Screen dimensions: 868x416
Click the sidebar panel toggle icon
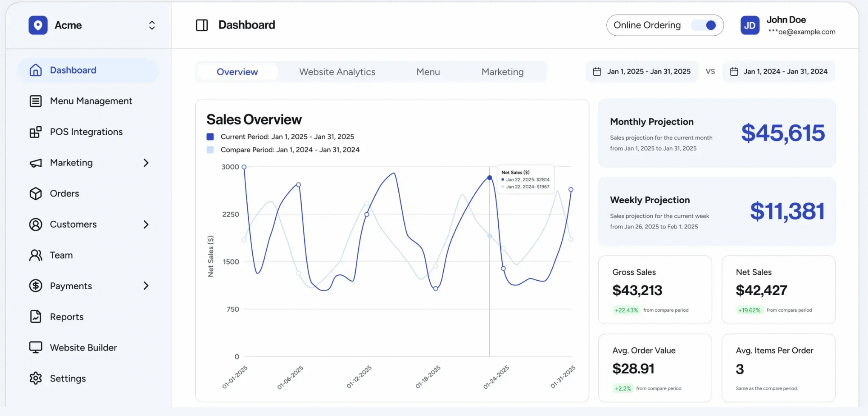point(202,25)
